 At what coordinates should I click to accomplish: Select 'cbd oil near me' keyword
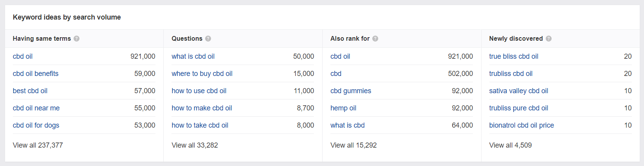[x=36, y=108]
